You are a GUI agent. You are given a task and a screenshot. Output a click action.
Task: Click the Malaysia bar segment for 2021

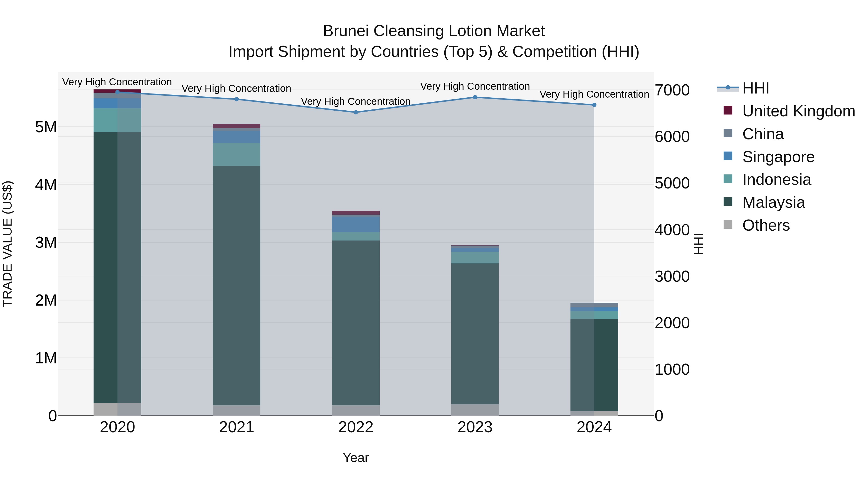point(237,286)
